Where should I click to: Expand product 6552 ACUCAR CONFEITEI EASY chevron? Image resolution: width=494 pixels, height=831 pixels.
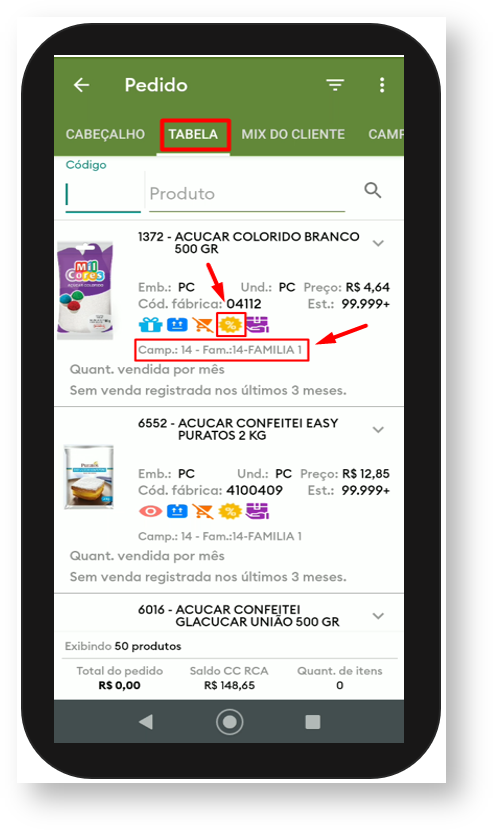tap(378, 430)
